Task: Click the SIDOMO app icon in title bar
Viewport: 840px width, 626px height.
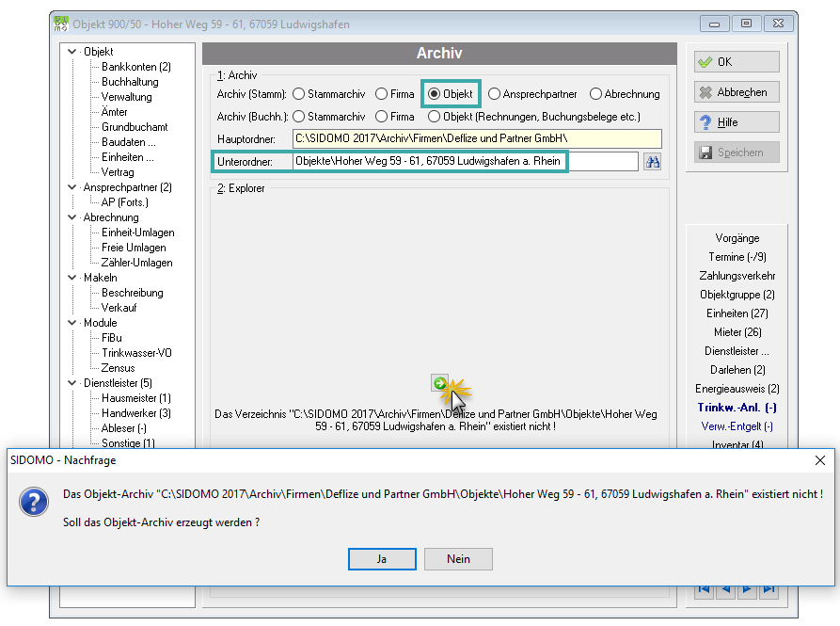Action: pyautogui.click(x=61, y=24)
